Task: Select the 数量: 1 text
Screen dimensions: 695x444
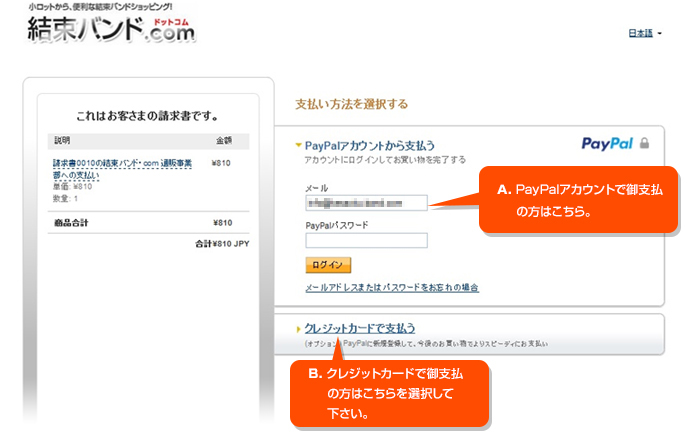Action: (x=65, y=199)
